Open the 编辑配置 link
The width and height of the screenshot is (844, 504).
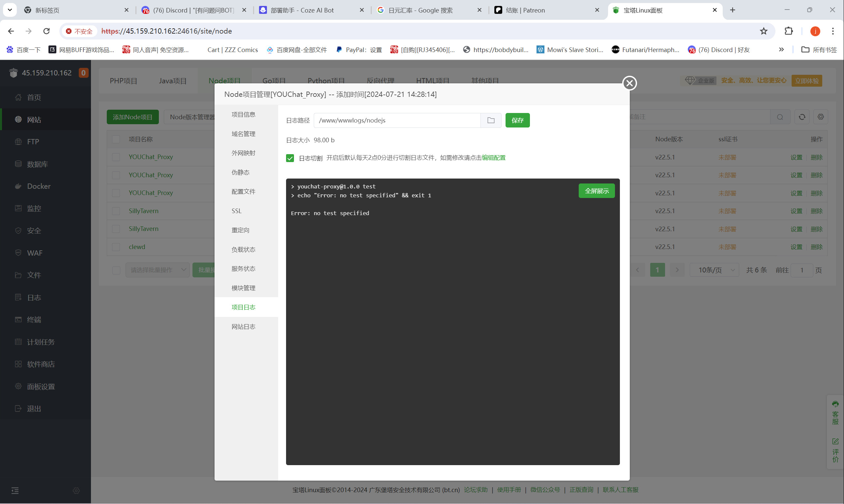coord(493,157)
